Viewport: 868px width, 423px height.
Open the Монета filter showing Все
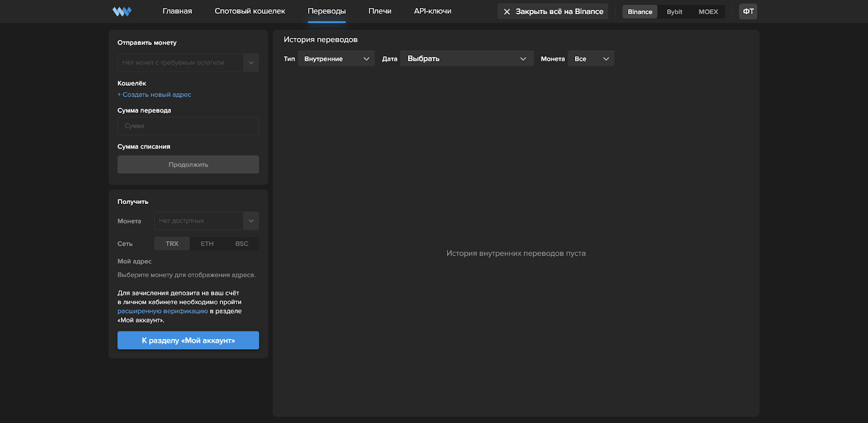[x=591, y=59]
